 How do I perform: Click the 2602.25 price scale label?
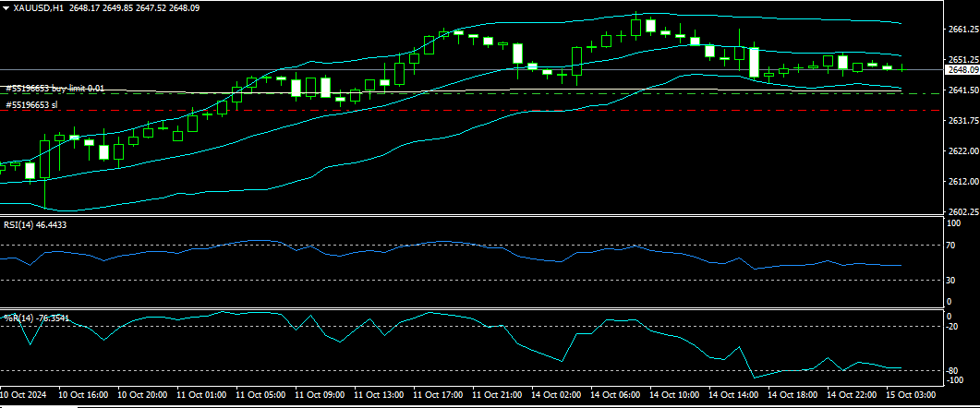coord(962,211)
